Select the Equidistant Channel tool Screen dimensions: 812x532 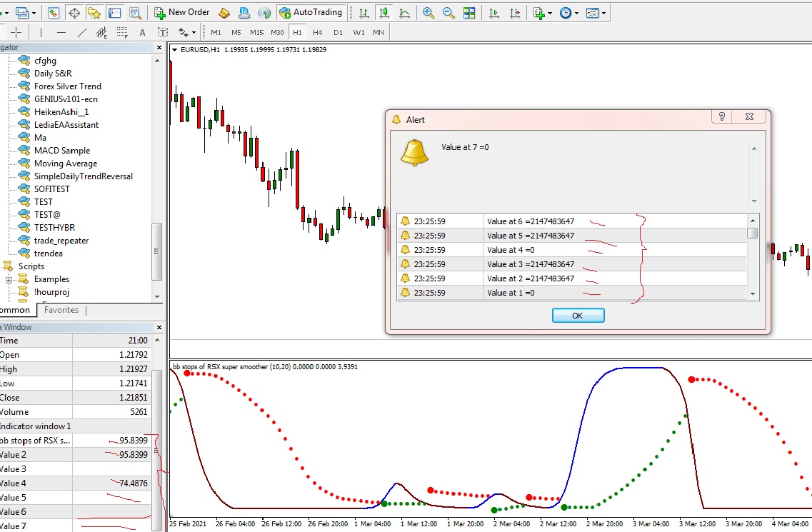click(x=101, y=33)
